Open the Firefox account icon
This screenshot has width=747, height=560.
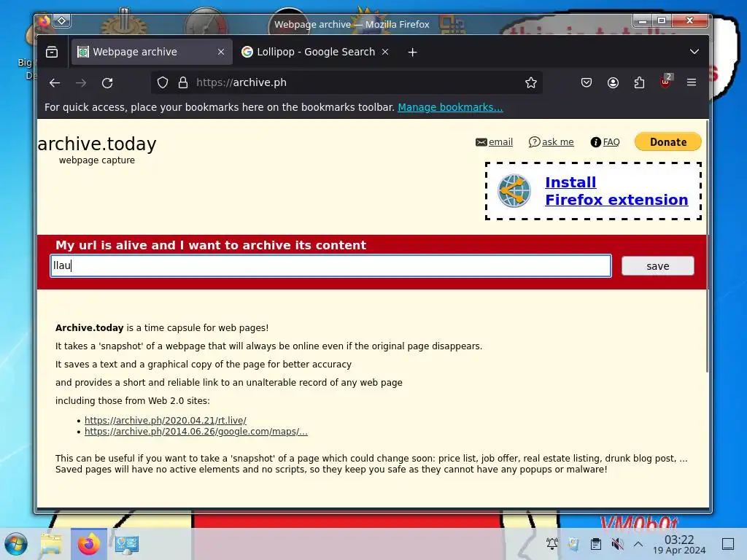point(613,83)
